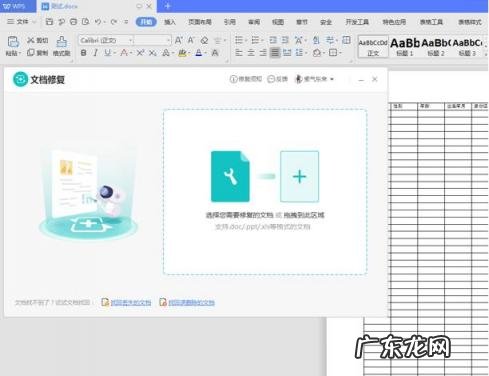Click the second recovery link at dialog bottom

pyautogui.click(x=191, y=302)
